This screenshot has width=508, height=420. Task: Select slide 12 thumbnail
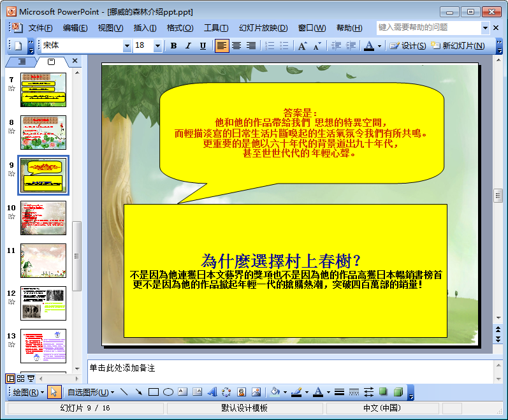click(x=43, y=303)
